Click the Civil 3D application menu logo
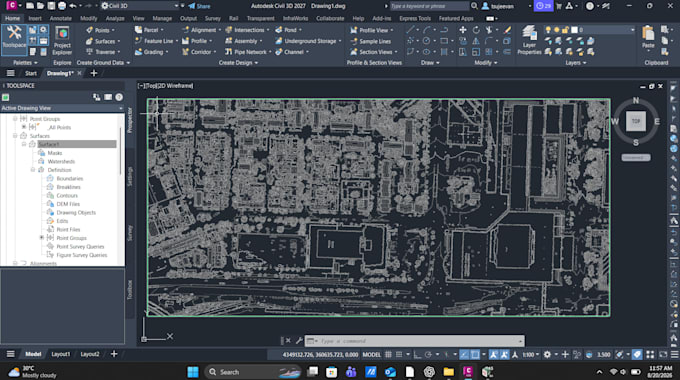 pos(11,6)
